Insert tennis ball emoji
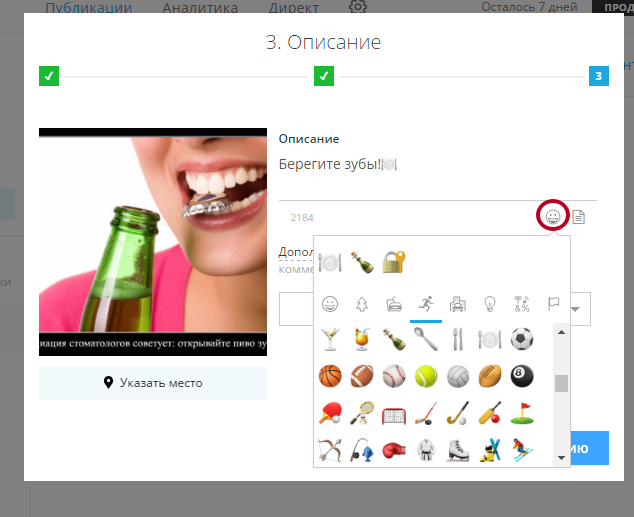 426,376
